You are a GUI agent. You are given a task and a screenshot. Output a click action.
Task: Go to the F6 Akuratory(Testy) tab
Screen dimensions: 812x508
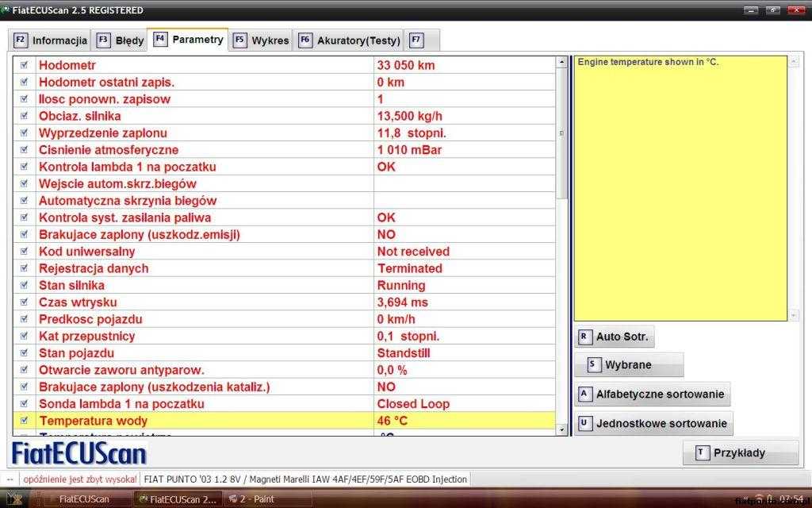349,40
